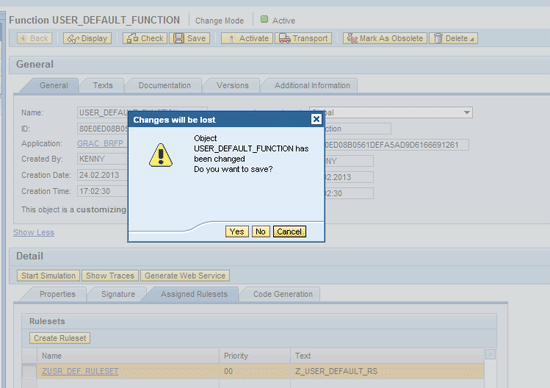
Task: Click the Show Less link
Action: click(34, 233)
